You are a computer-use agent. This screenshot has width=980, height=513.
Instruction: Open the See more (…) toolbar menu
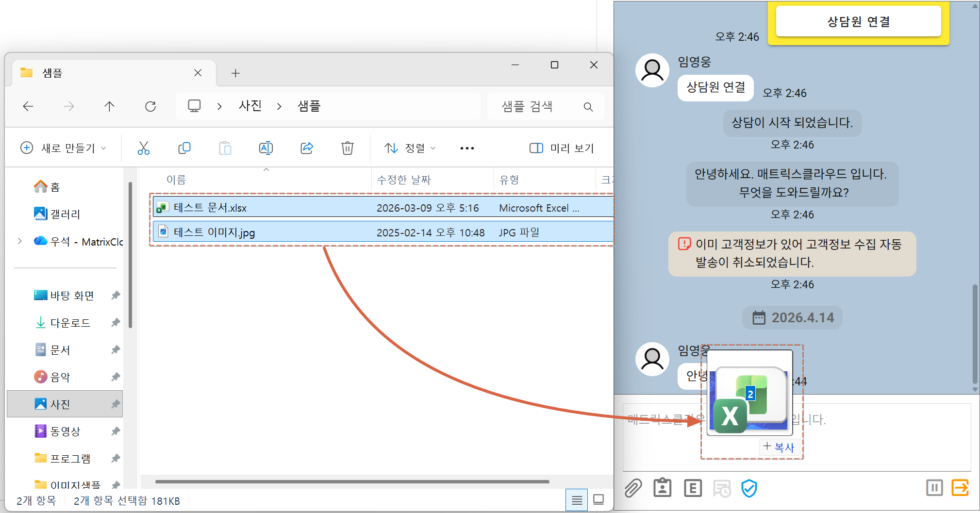[467, 148]
